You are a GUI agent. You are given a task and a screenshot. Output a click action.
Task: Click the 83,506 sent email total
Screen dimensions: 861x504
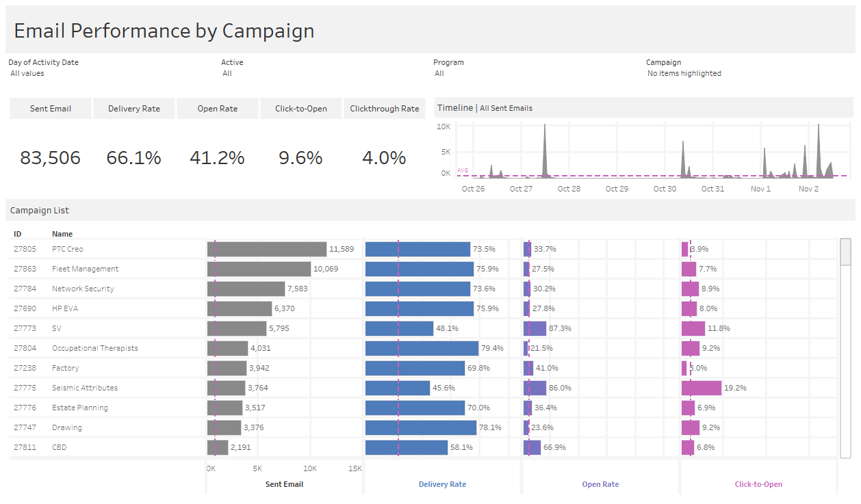[50, 158]
